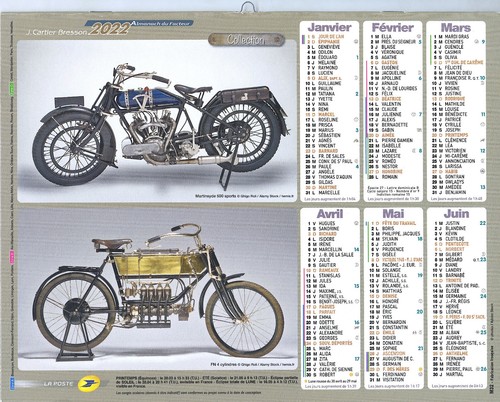Click 'F. DES MÈRES' in Mai
This screenshot has height=402, width=500.
pyautogui.click(x=396, y=369)
